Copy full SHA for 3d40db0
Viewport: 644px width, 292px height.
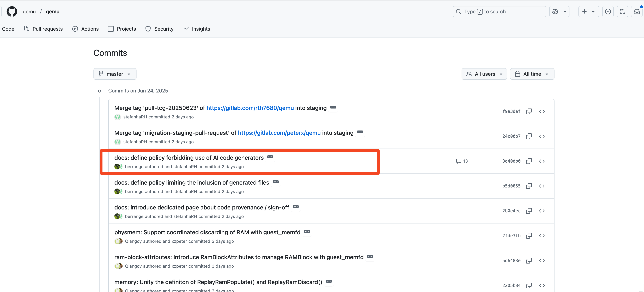click(x=529, y=161)
